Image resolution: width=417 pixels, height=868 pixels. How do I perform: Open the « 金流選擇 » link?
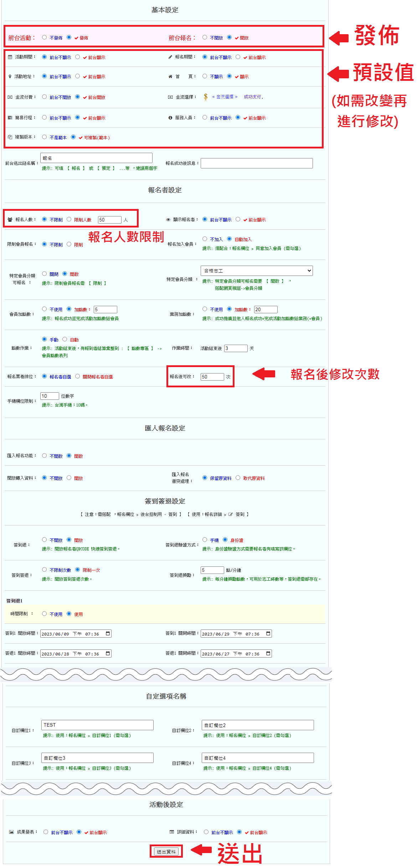point(225,97)
